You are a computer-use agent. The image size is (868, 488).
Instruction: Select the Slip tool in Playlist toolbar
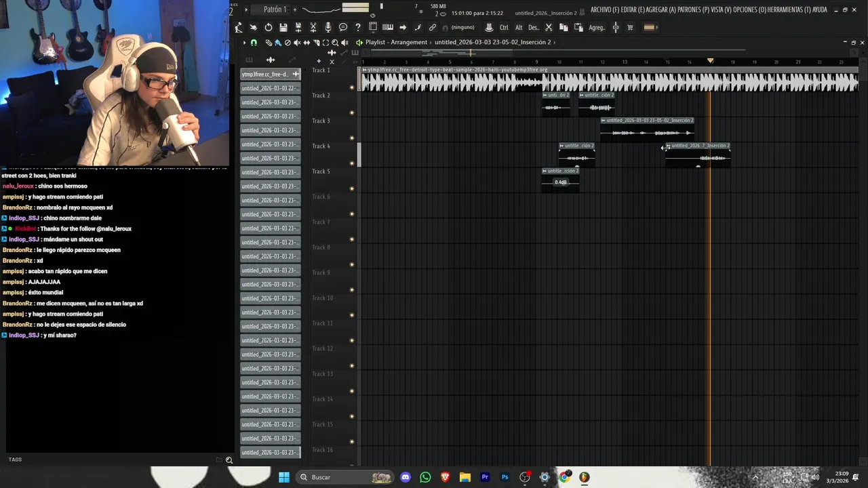[x=307, y=42]
